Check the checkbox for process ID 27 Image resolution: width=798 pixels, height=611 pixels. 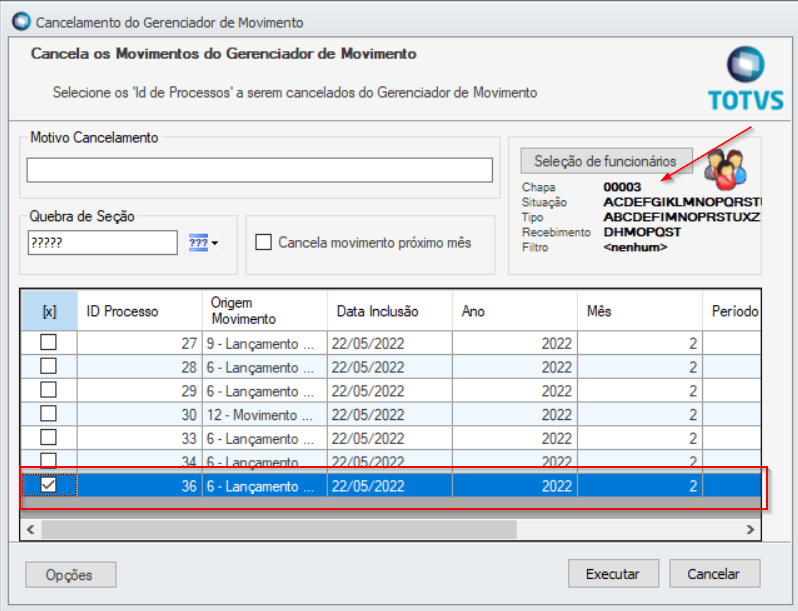click(48, 343)
